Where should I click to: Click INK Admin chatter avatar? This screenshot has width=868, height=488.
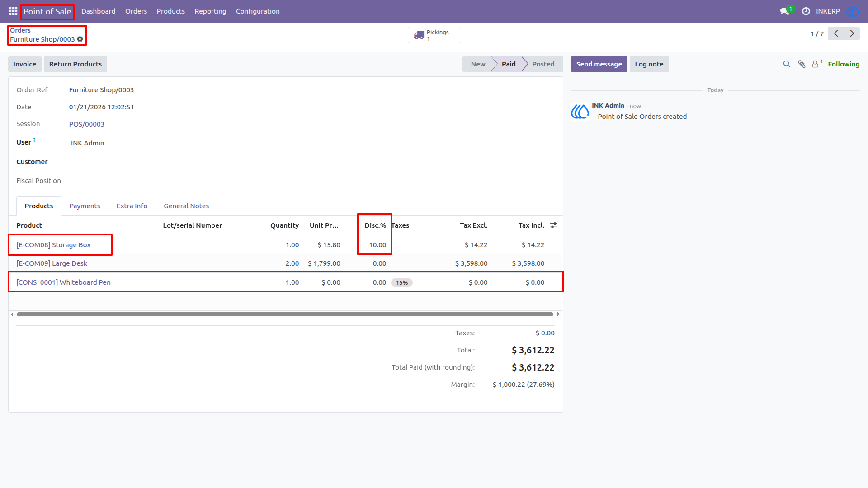(580, 111)
